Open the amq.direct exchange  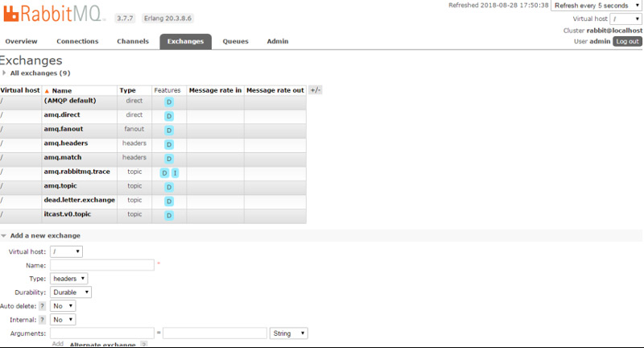pyautogui.click(x=62, y=115)
